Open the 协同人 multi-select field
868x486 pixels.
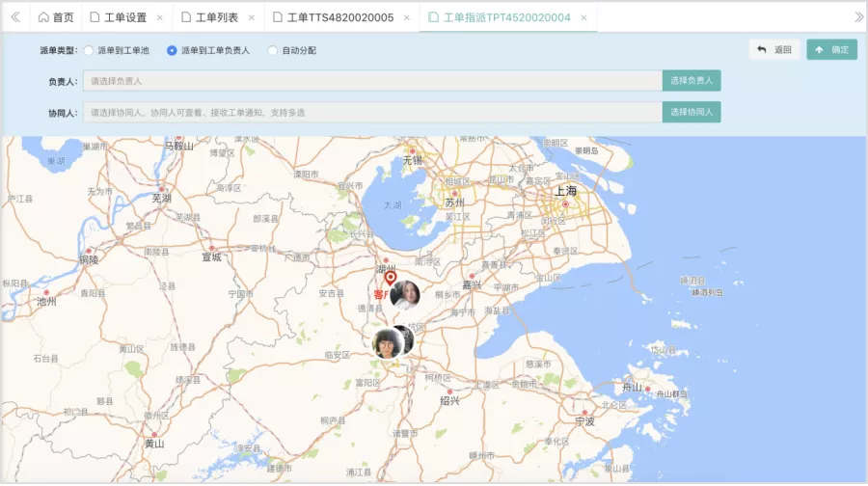(x=371, y=113)
